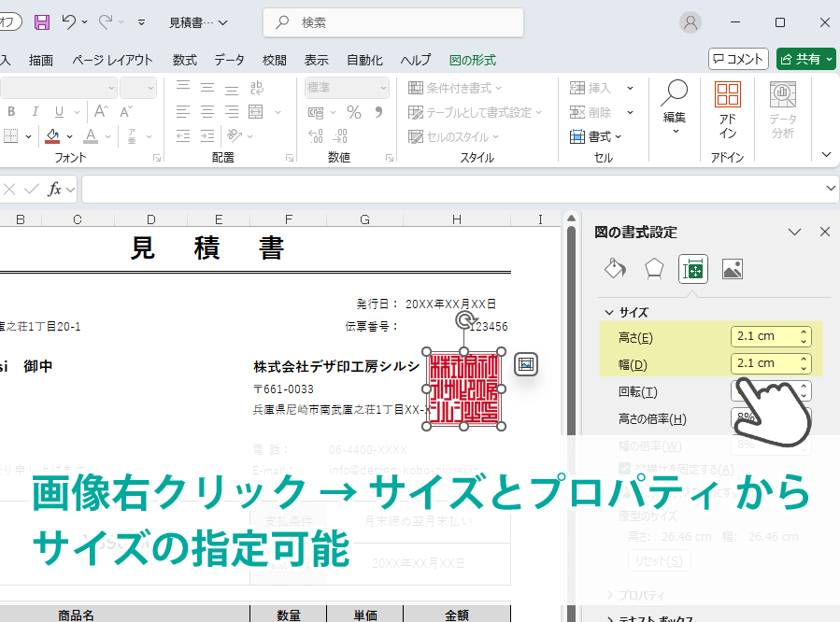Open the 校閲 tab
Image resolution: width=840 pixels, height=622 pixels.
pos(275,60)
